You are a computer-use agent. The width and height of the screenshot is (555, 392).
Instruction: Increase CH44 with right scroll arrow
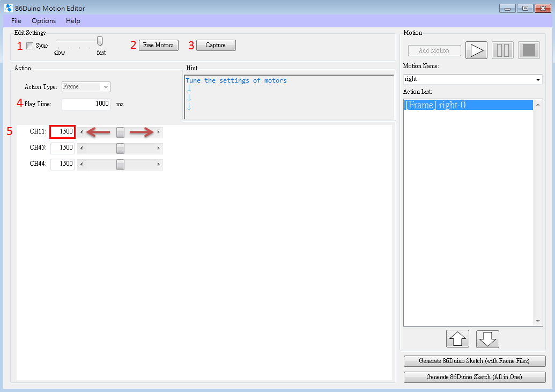[158, 164]
